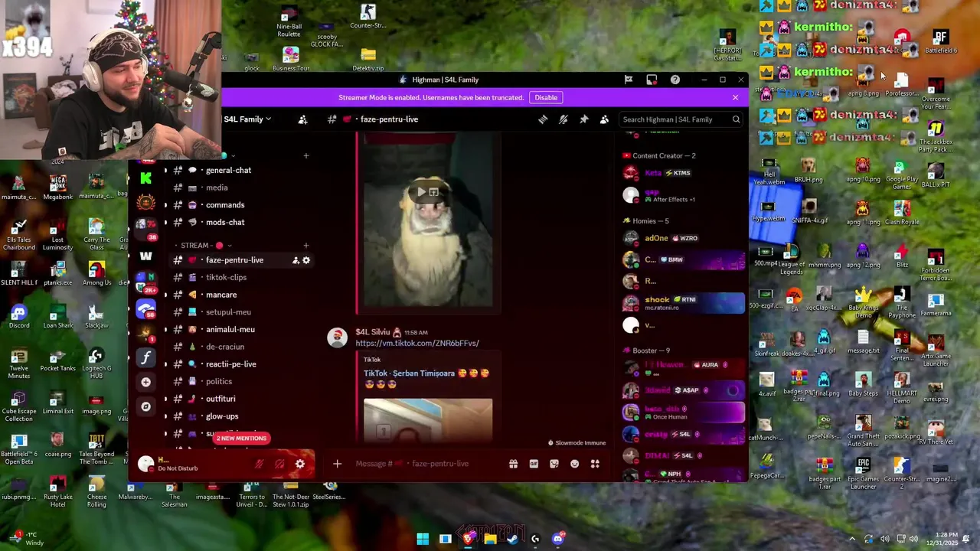Select the green K server icon

[x=145, y=178]
